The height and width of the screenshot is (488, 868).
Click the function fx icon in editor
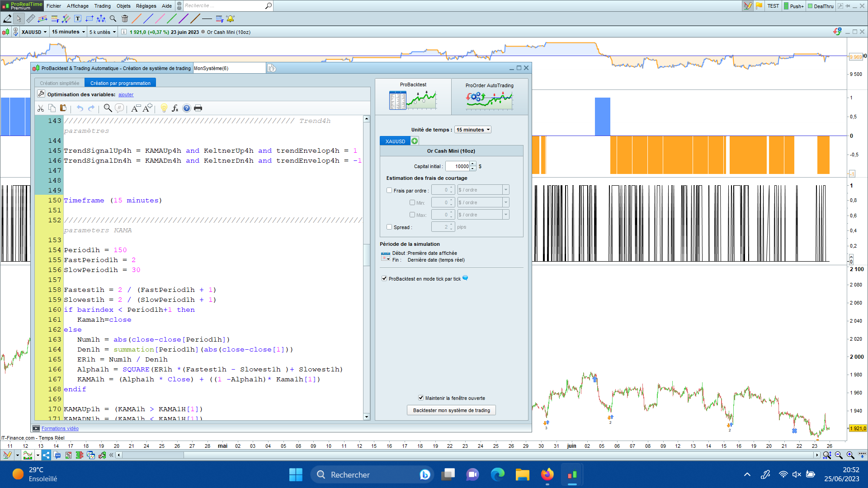tap(175, 108)
